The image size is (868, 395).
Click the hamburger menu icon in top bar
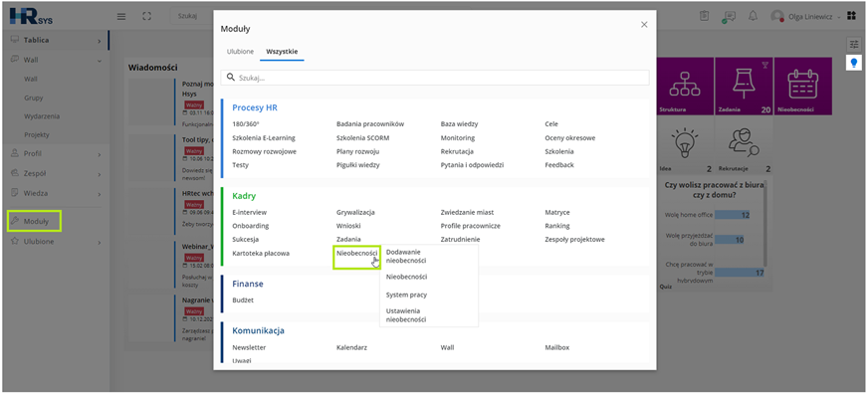click(121, 16)
